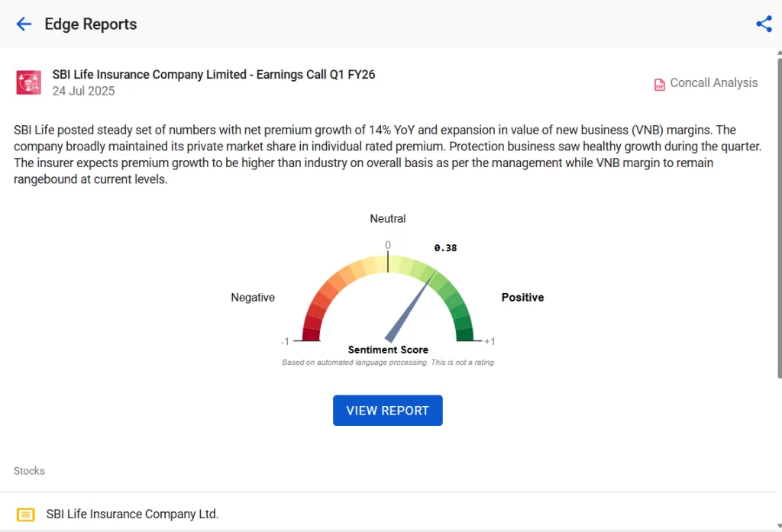Click the 0.38 sentiment score value
Viewport: 782px width, 532px height.
pos(445,248)
